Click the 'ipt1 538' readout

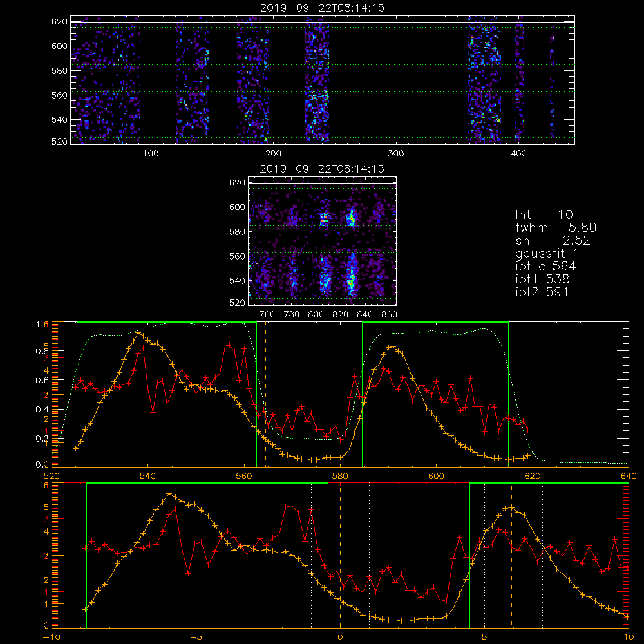click(x=542, y=279)
